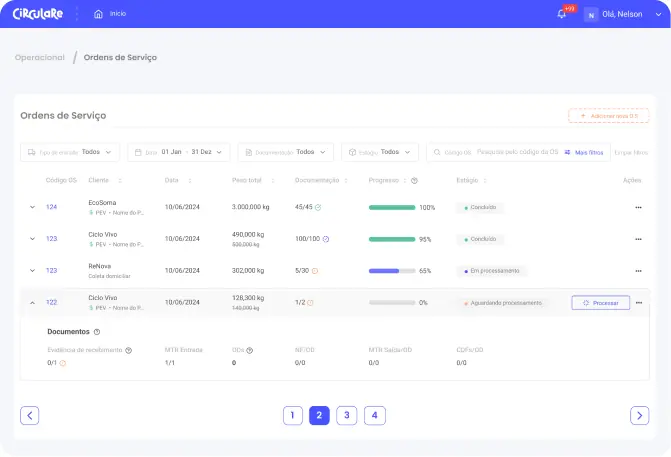The image size is (671, 457).
Task: Open Ordens de Serviço breadcrumb
Action: coord(120,57)
